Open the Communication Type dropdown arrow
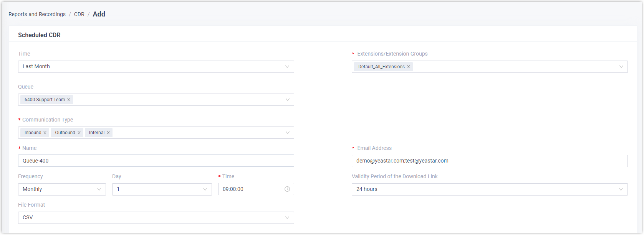Screen dimensions: 644x235 pyautogui.click(x=287, y=133)
